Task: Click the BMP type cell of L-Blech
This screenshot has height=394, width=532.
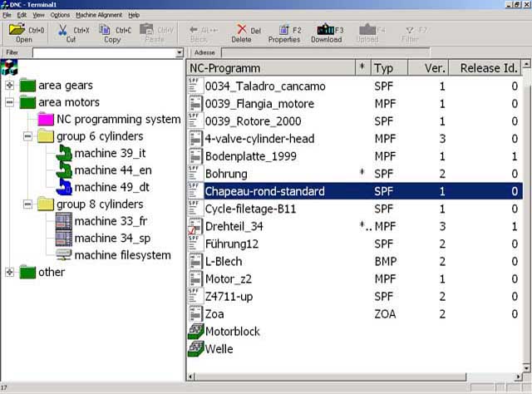Action: pyautogui.click(x=386, y=261)
